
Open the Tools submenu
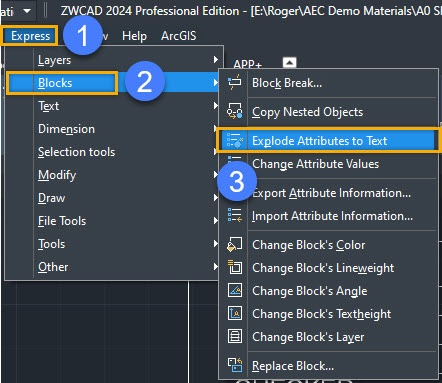(x=114, y=244)
